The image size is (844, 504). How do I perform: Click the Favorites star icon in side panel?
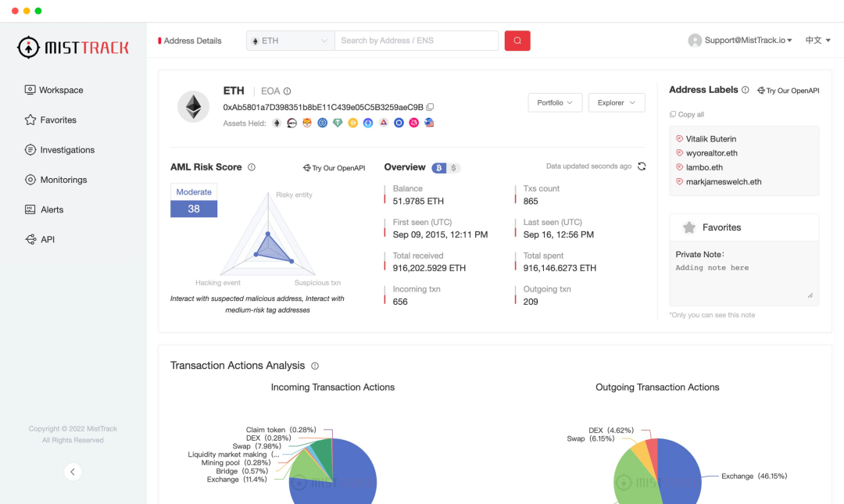tap(689, 227)
